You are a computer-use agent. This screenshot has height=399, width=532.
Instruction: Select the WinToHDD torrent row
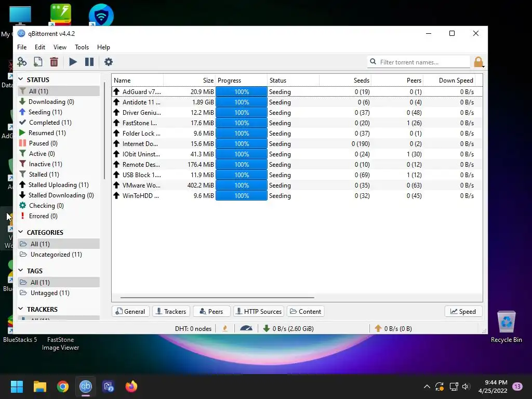click(297, 196)
